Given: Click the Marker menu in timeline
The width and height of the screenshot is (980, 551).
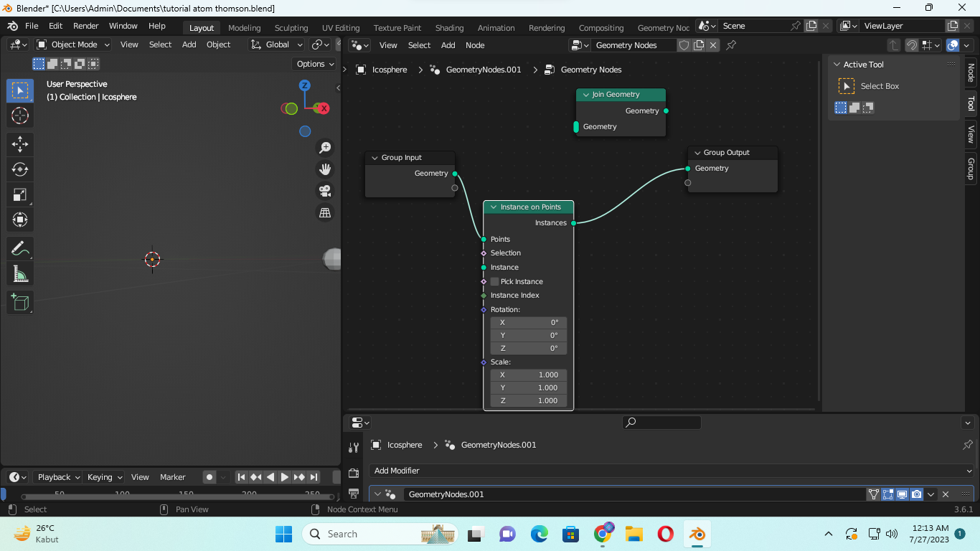Looking at the screenshot, I should 172,477.
